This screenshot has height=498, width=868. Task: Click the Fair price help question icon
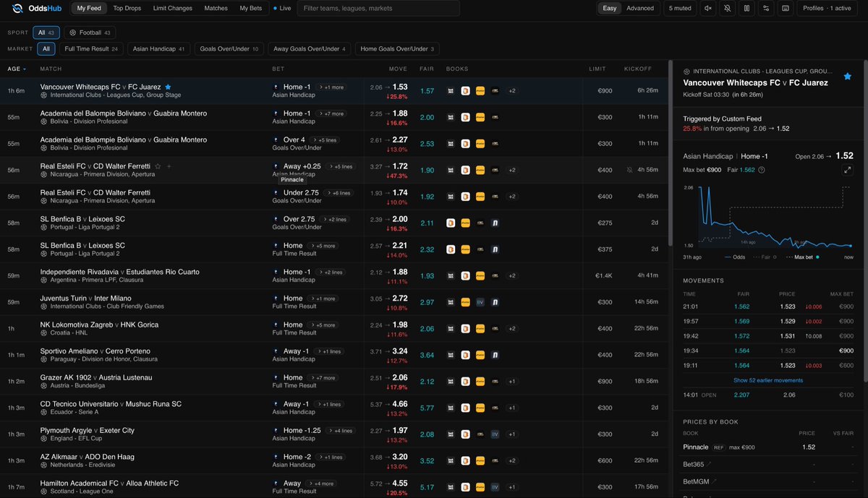tap(761, 170)
